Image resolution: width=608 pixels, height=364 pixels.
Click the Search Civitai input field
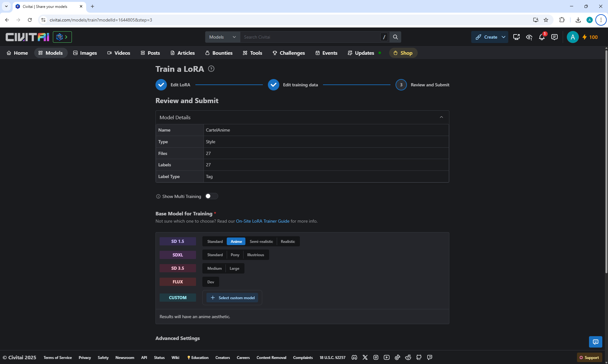(x=310, y=37)
